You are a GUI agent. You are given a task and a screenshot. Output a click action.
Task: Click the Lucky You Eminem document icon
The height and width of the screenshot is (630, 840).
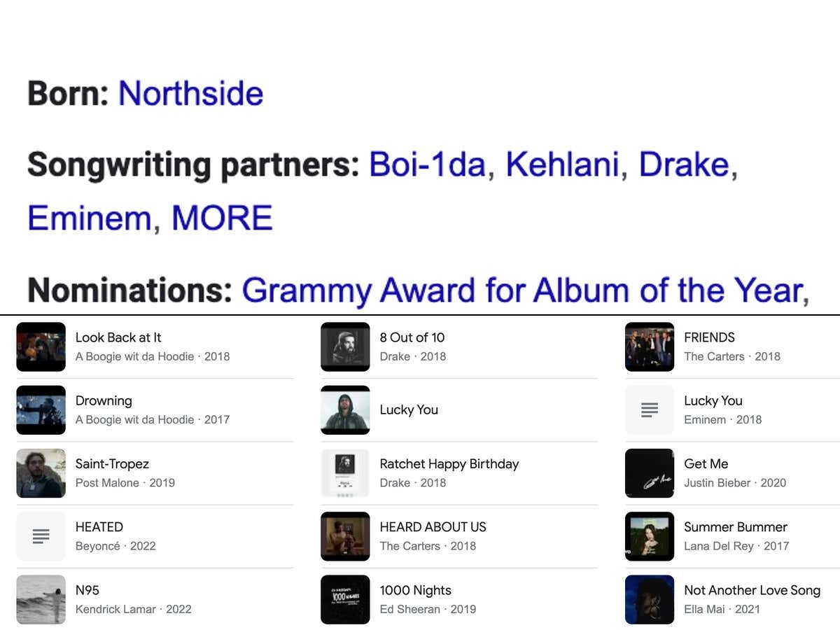[649, 410]
